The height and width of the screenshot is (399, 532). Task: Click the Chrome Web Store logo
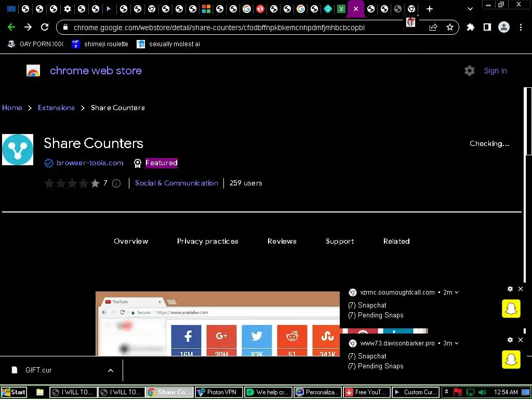[x=33, y=71]
